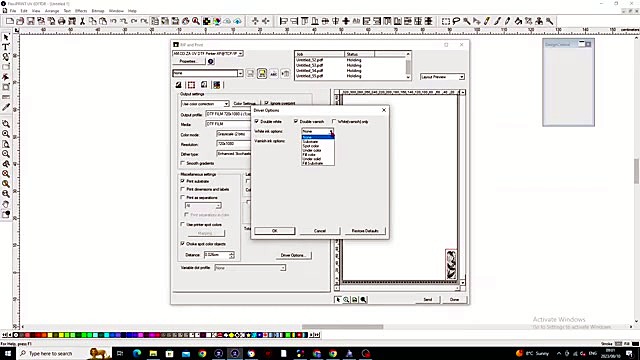Toggle the Ignore overprint checkbox

267,103
